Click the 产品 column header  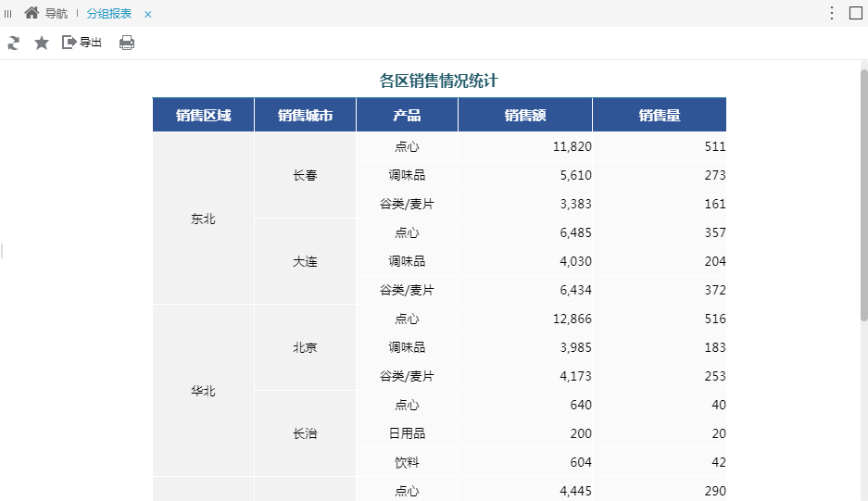point(407,115)
